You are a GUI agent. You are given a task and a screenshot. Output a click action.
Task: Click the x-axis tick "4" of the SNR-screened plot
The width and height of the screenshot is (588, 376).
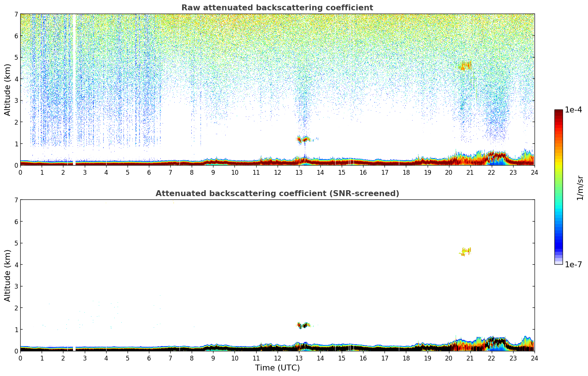106,358
